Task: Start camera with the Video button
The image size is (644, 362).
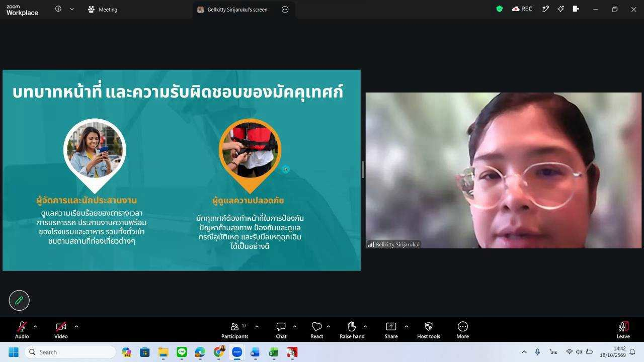Action: (x=61, y=330)
